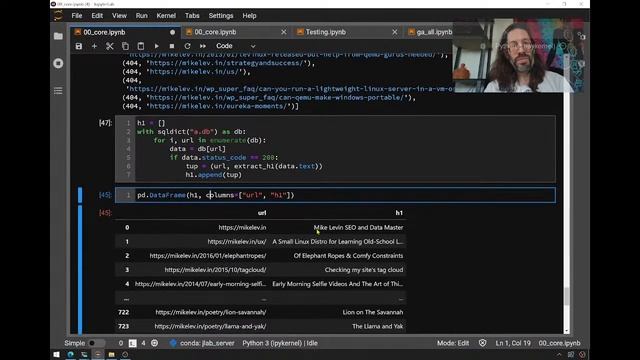Restart the kernel

click(187, 46)
